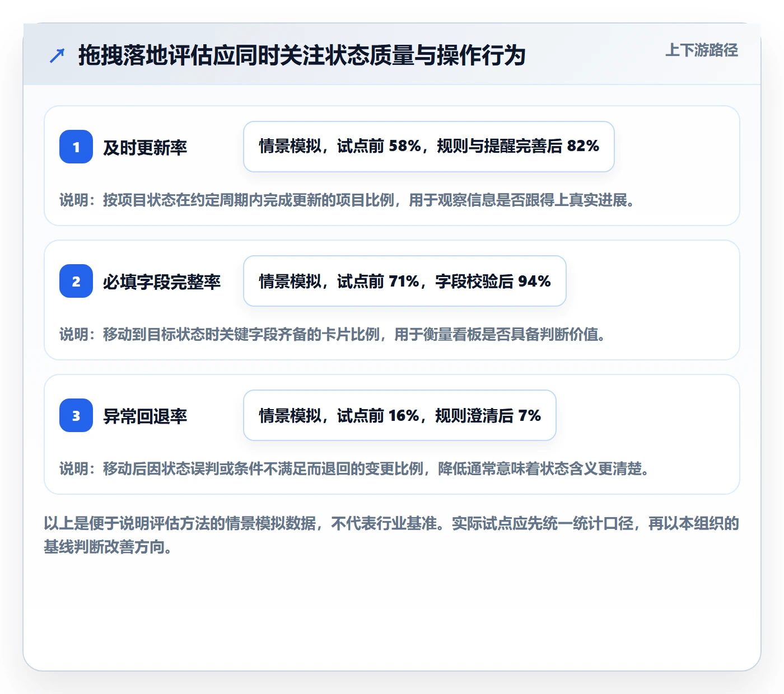Click the 必填字段完整率 metric title
Screen dimensions: 784x694
point(162,282)
